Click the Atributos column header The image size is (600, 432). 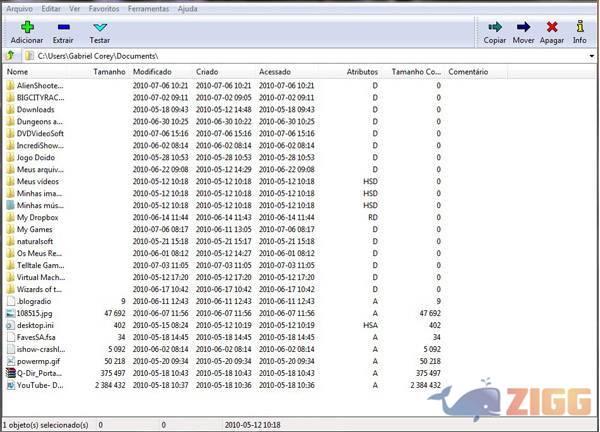click(x=362, y=72)
